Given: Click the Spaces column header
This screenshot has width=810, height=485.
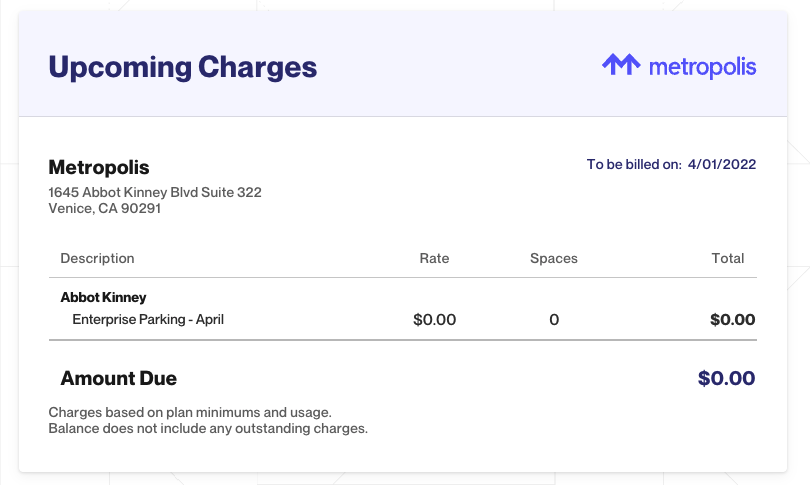Looking at the screenshot, I should coord(554,258).
